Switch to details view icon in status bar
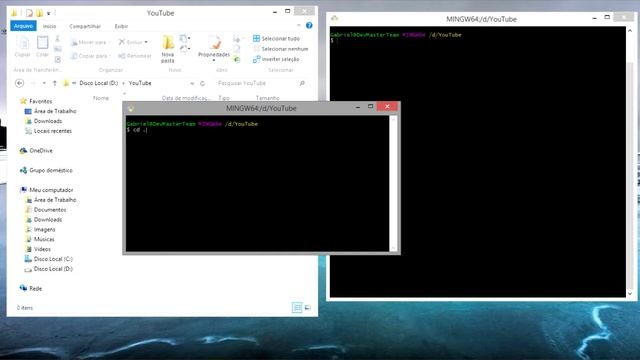This screenshot has width=640, height=360. 297,307
